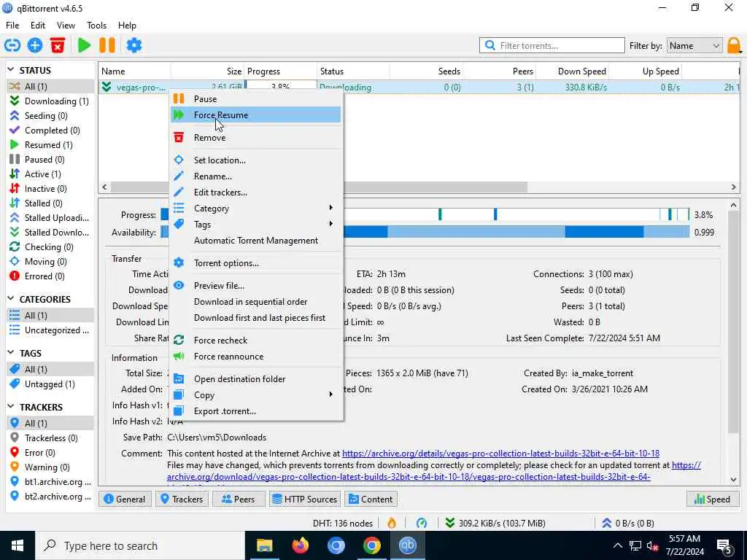Choose Force recheck in the context menu

pyautogui.click(x=256, y=340)
